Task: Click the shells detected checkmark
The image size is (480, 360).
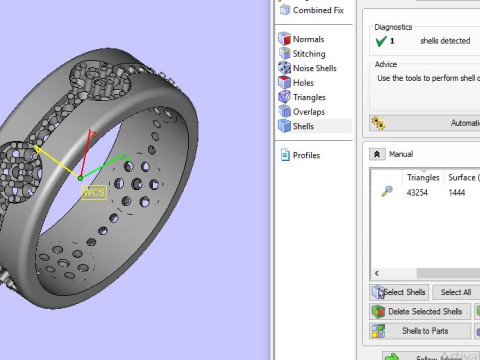Action: coord(381,41)
